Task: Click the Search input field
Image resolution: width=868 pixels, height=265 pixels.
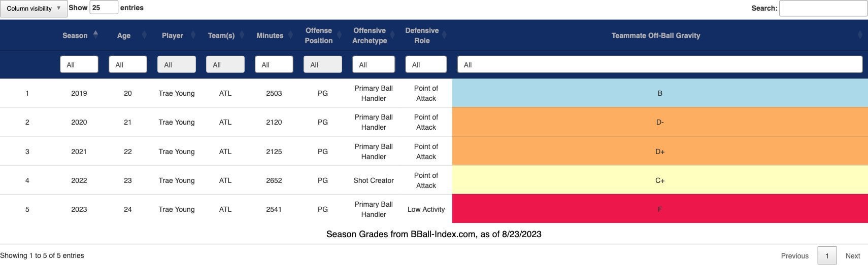Action: coord(823,8)
